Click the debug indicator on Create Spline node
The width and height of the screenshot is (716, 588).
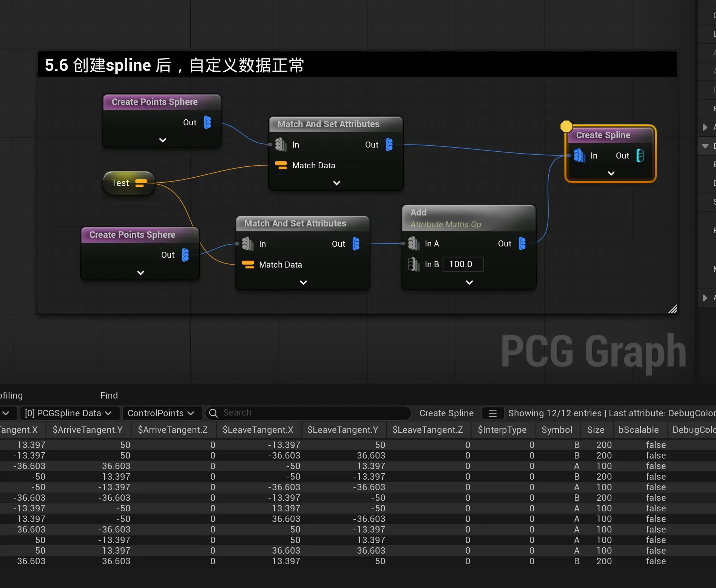click(566, 126)
